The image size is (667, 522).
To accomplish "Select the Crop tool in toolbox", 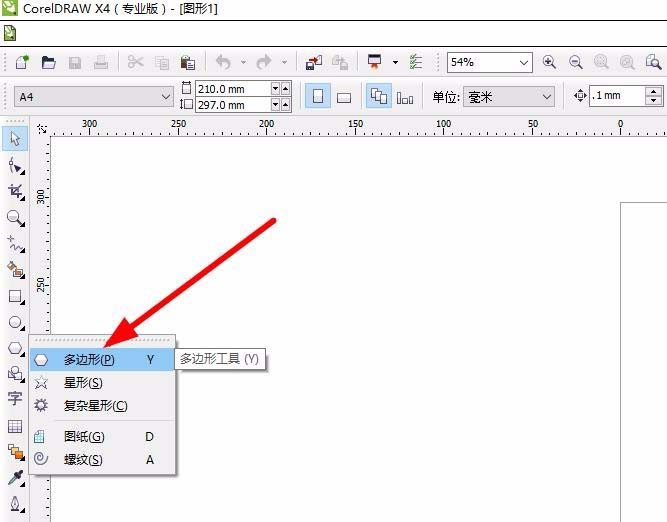I will point(15,191).
